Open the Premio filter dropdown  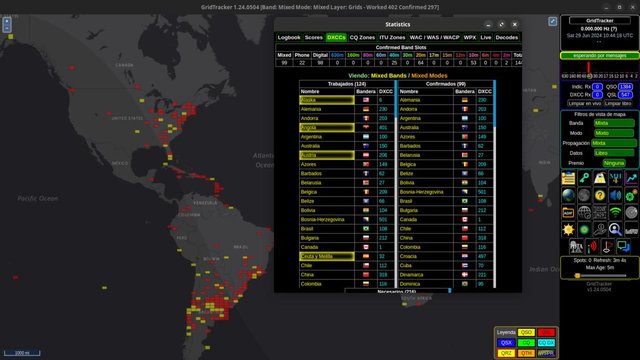[614, 163]
